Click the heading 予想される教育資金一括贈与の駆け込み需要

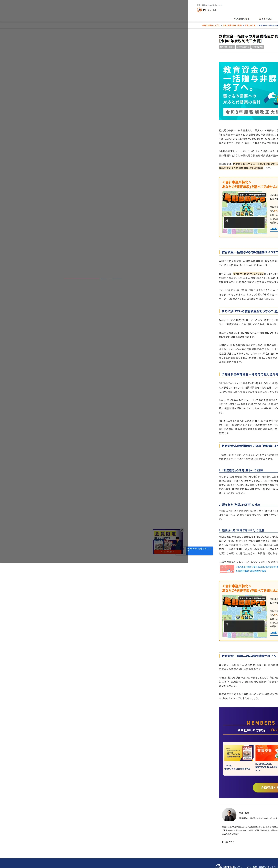[250, 374]
